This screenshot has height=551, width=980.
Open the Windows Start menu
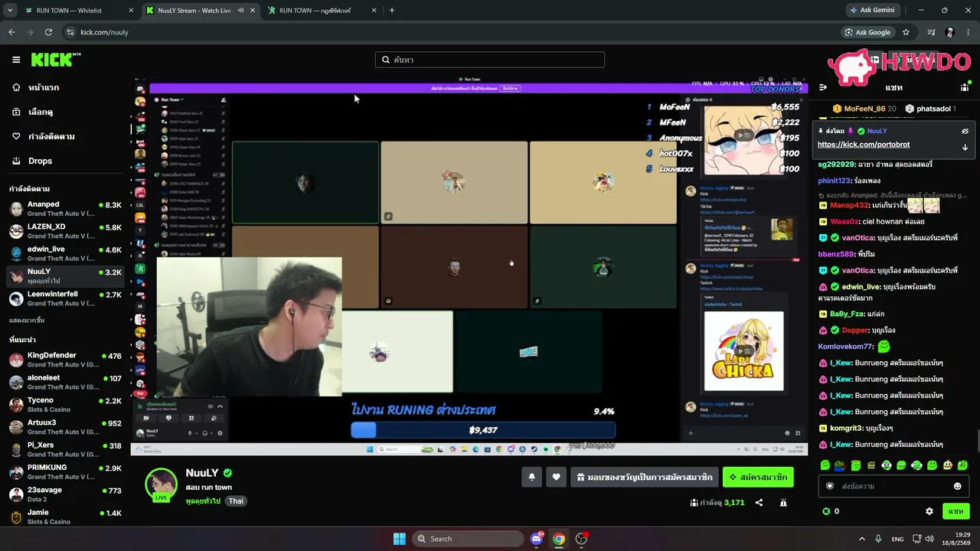tap(399, 539)
